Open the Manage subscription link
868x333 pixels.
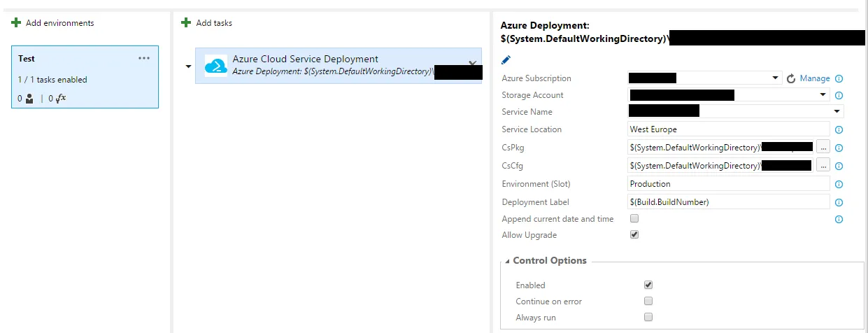[x=815, y=78]
